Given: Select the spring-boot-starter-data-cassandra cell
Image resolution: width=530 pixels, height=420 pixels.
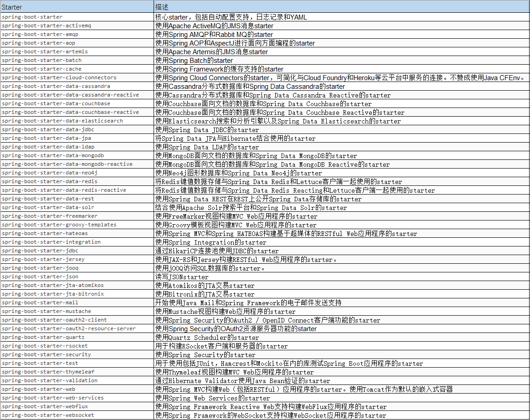Looking at the screenshot, I should point(77,86).
